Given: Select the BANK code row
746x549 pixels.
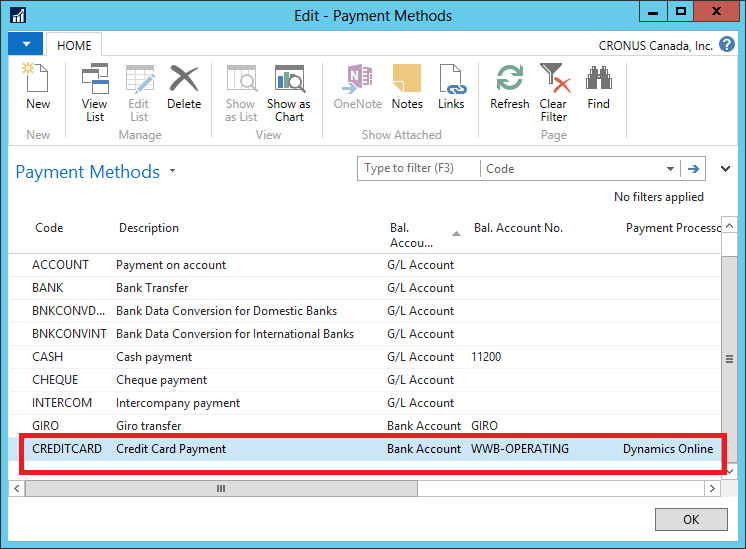Looking at the screenshot, I should [48, 288].
